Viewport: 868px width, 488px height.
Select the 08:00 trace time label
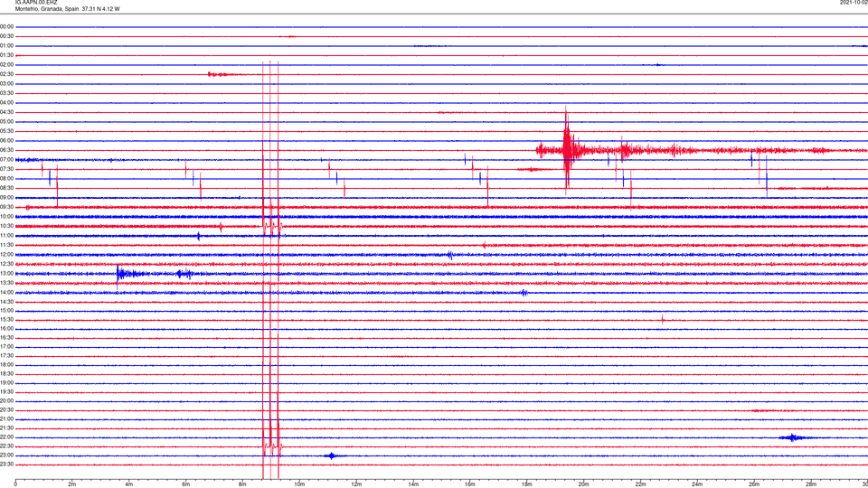click(7, 179)
